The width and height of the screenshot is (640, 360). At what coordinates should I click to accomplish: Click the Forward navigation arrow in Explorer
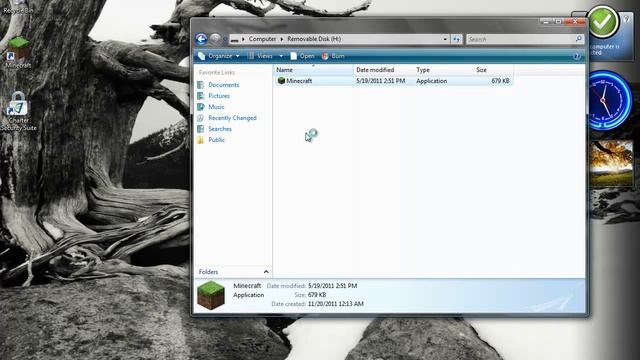(215, 39)
